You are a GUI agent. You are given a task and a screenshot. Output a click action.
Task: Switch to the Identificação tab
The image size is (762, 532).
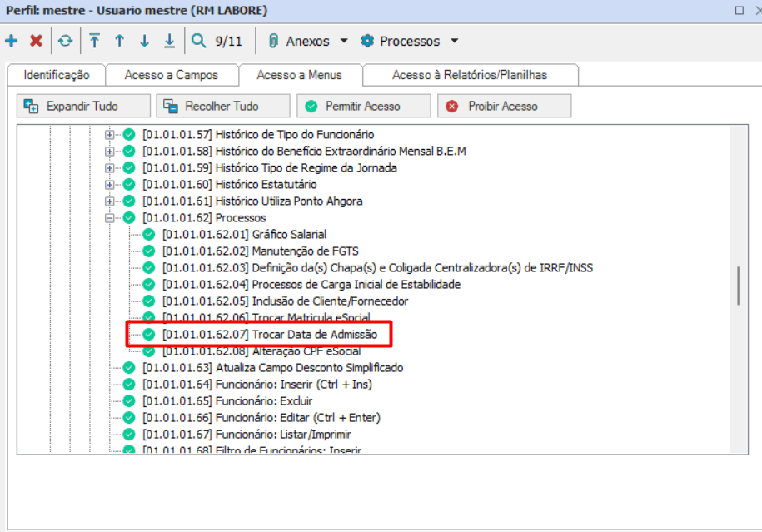tap(57, 75)
